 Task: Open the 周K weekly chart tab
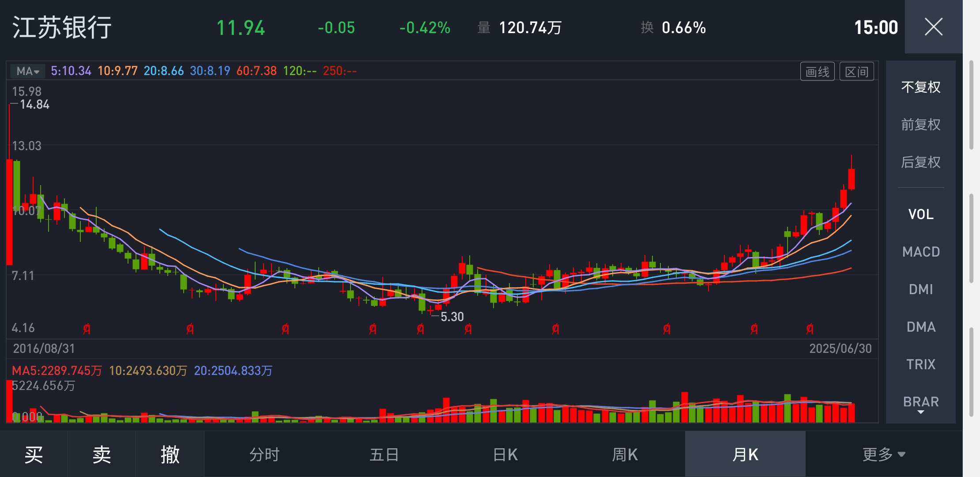pos(625,454)
